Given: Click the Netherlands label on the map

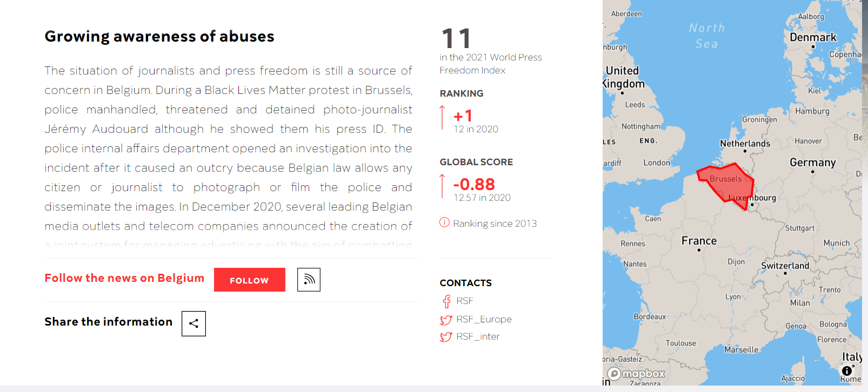Looking at the screenshot, I should point(745,143).
